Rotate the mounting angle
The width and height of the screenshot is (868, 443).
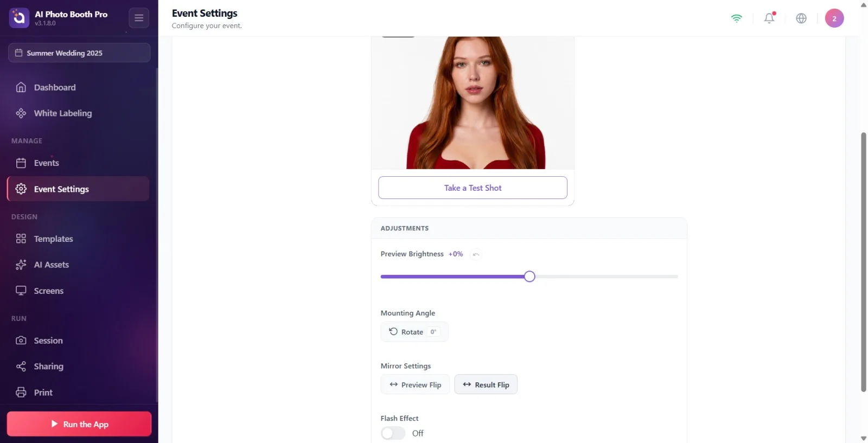tap(414, 332)
